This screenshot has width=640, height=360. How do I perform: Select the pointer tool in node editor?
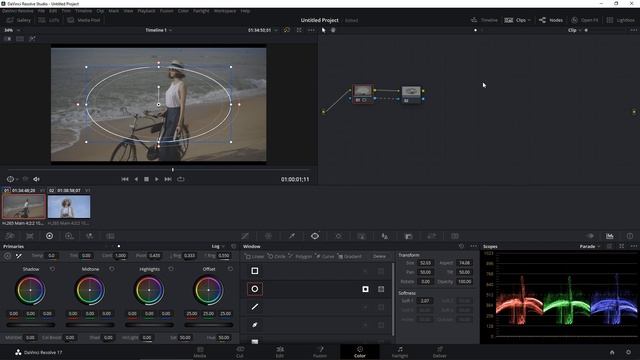(324, 30)
